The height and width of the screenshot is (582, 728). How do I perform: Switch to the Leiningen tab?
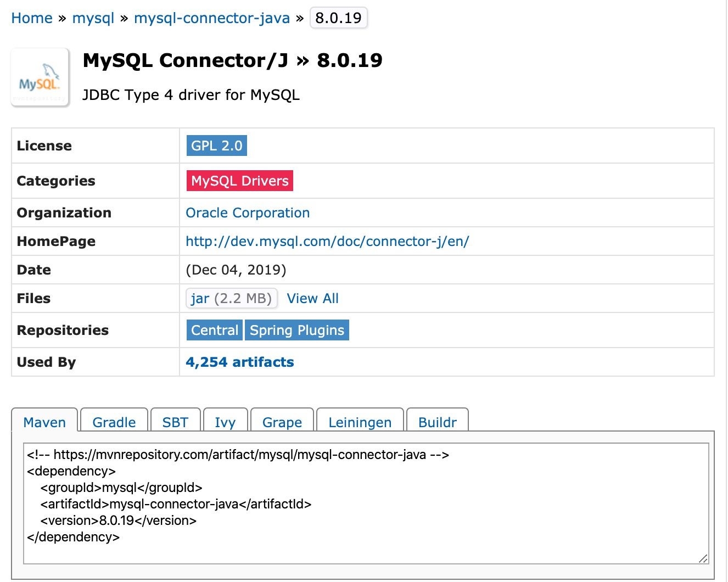coord(360,421)
